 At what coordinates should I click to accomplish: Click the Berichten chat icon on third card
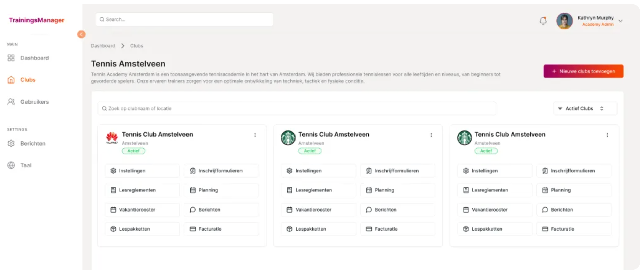[x=545, y=210]
